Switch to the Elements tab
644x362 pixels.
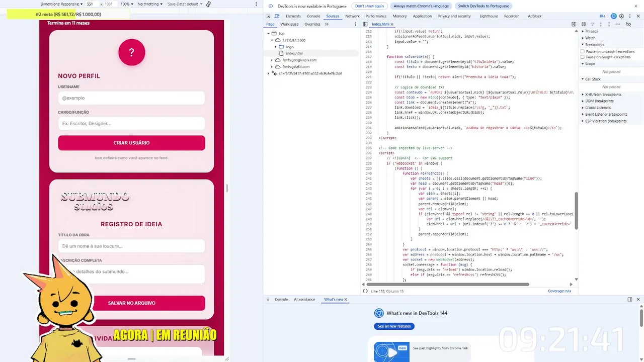point(293,16)
